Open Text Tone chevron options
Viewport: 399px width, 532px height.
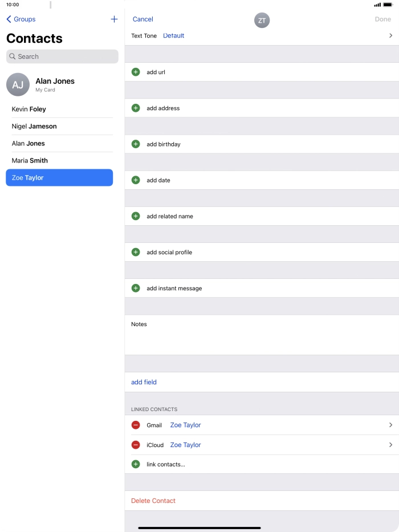[390, 35]
